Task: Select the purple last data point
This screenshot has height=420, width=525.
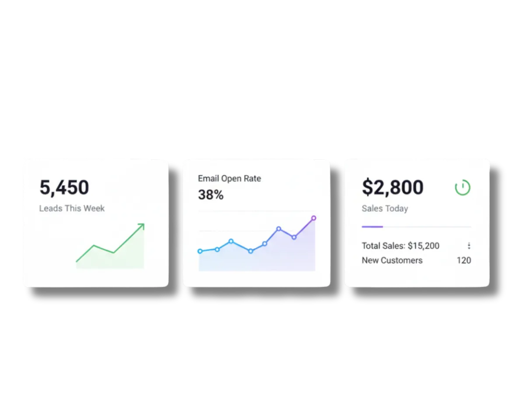Action: click(x=314, y=218)
